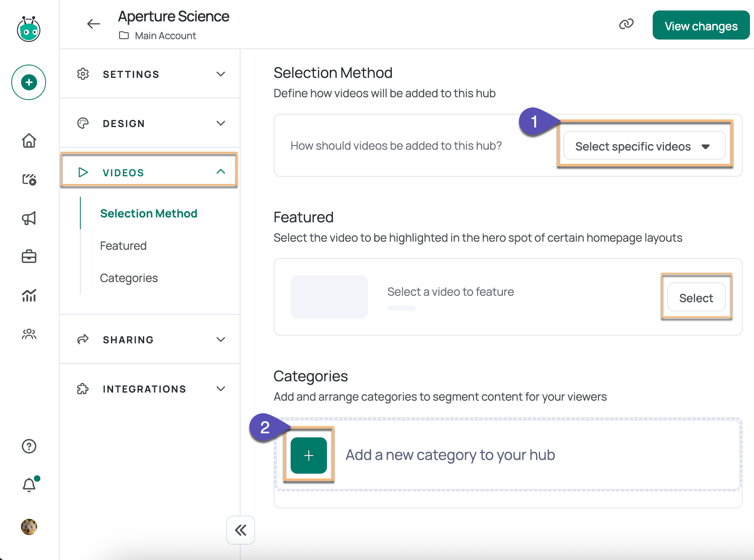
Task: Click the featured video placeholder thumbnail
Action: tap(329, 297)
